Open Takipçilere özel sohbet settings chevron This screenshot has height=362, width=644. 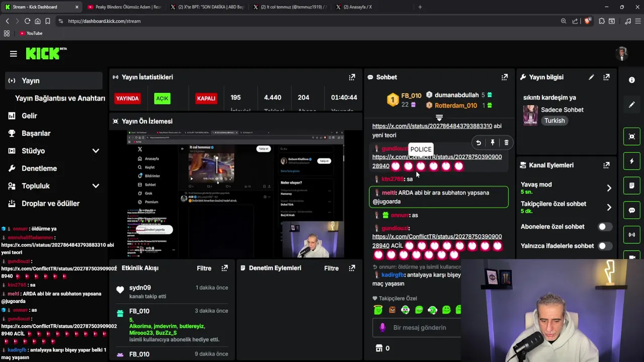(609, 207)
